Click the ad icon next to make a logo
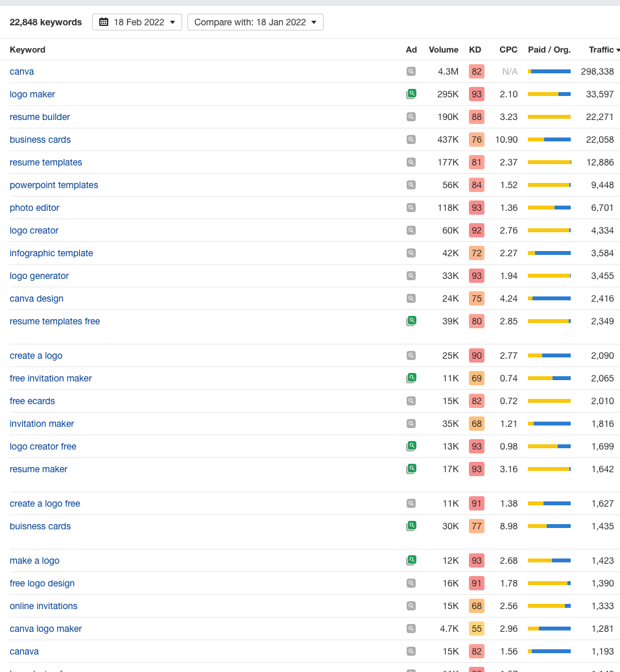Viewport: 620px width, 672px height. pyautogui.click(x=411, y=560)
